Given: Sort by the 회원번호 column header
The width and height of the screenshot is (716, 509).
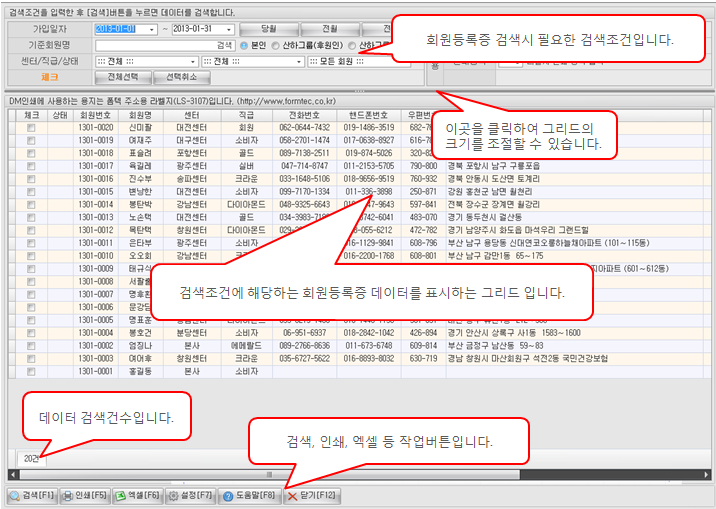Looking at the screenshot, I should pos(95,115).
